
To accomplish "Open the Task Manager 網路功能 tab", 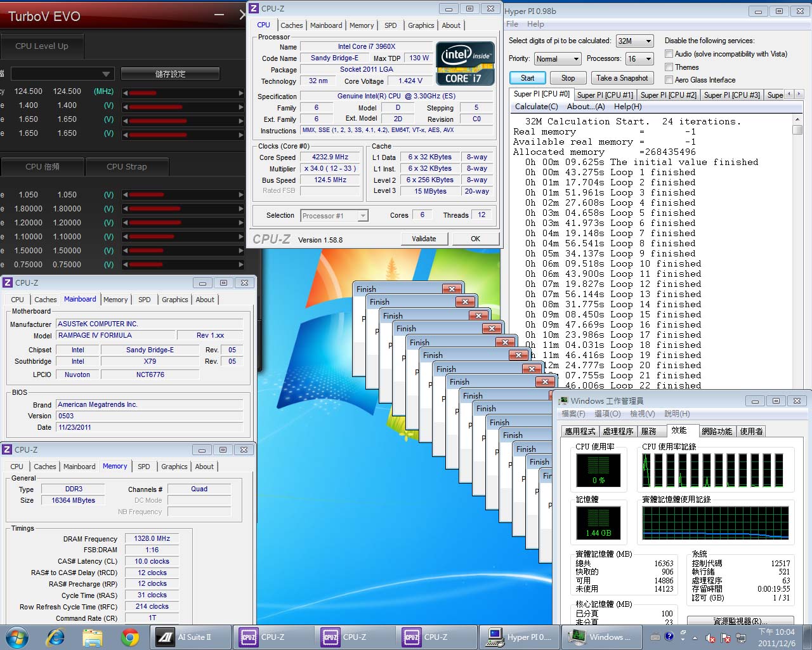I will pyautogui.click(x=717, y=431).
